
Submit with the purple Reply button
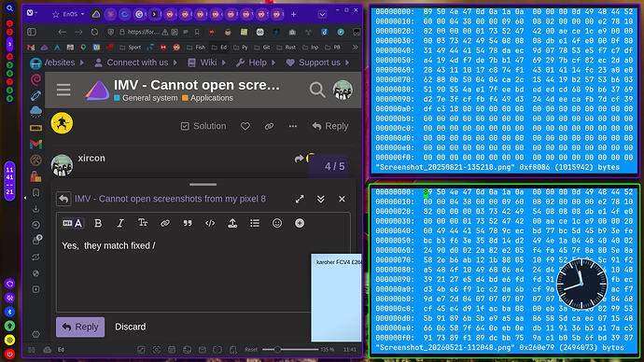(80, 327)
